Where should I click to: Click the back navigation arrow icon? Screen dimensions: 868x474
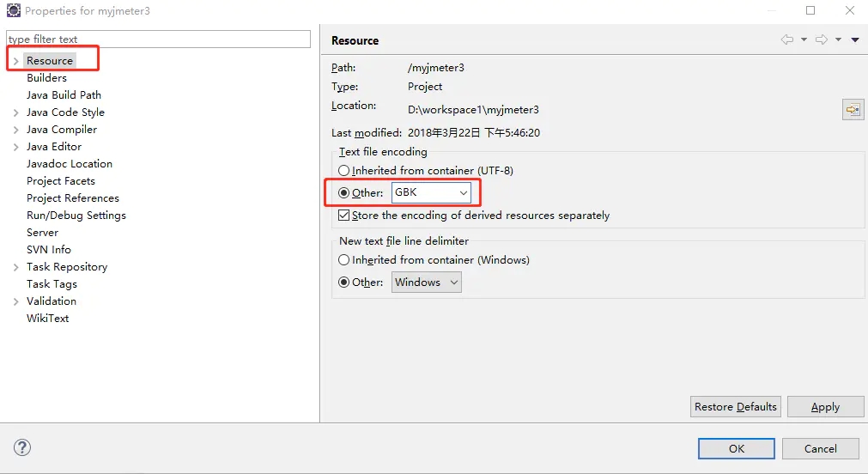786,40
